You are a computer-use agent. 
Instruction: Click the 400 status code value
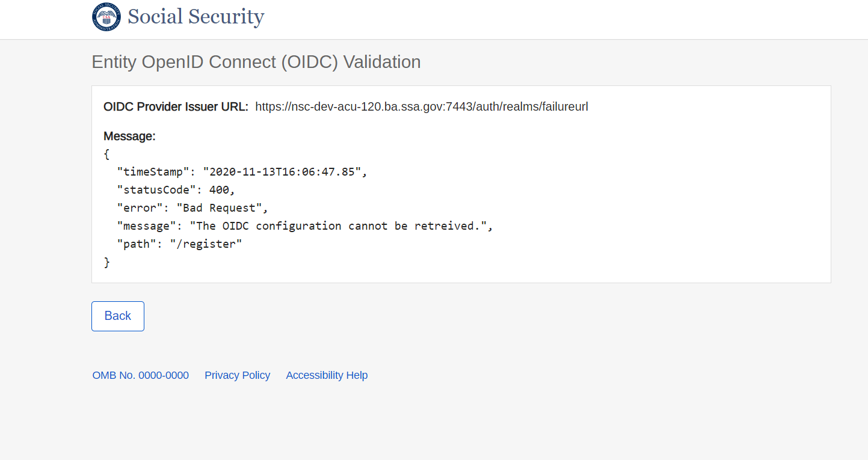click(219, 190)
